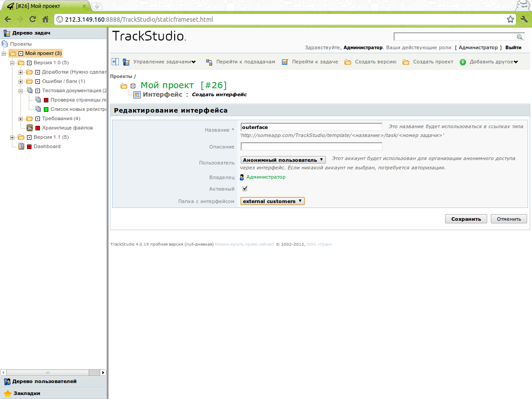Switch to the Дерево пользователей panel
Screen dimensions: 532x399
[x=54, y=382]
